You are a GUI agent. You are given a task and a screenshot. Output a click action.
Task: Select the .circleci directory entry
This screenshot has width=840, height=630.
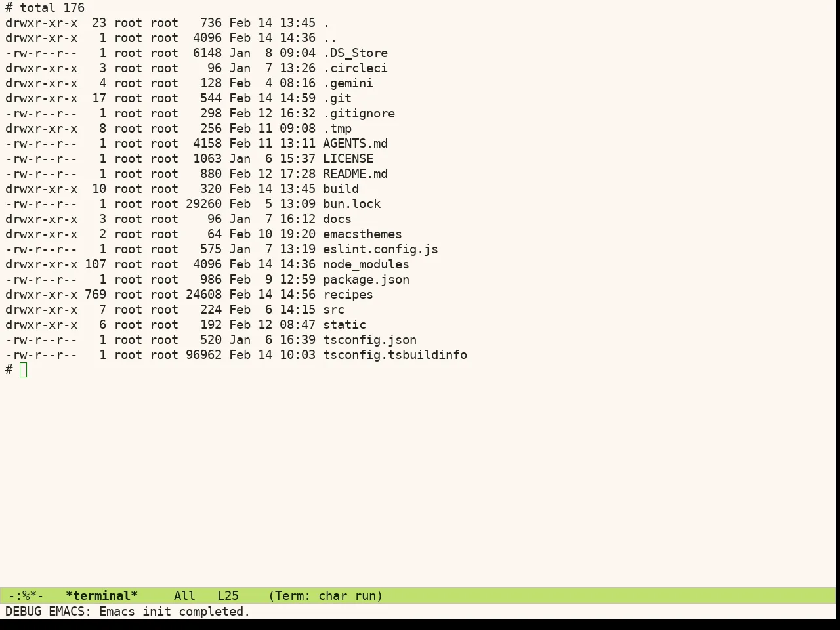[x=355, y=68]
